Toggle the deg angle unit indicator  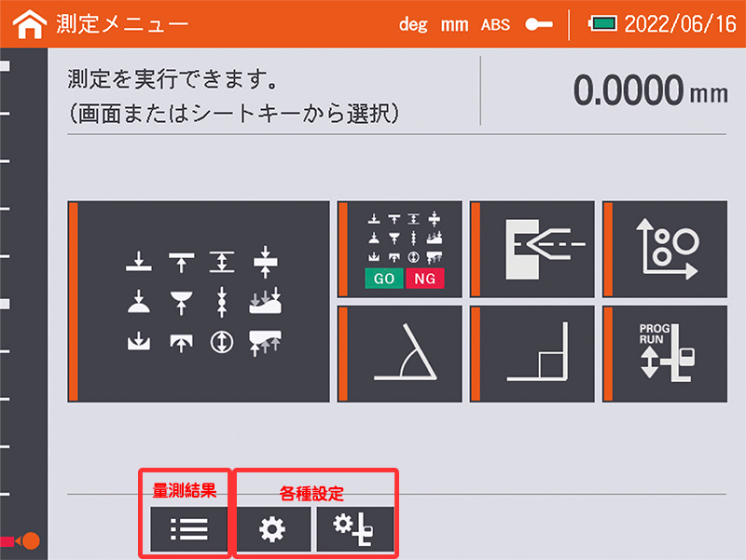point(412,25)
